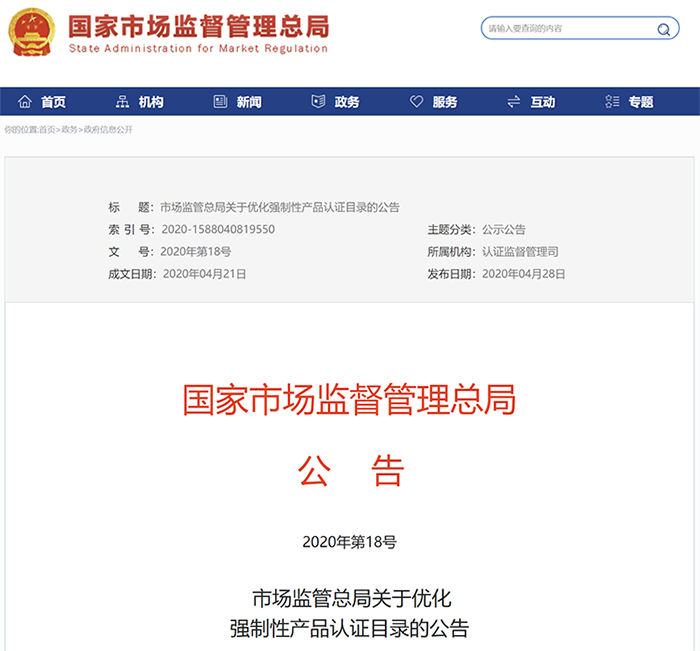This screenshot has width=700, height=651.
Task: Click the home icon beside 首页
Action: (25, 102)
